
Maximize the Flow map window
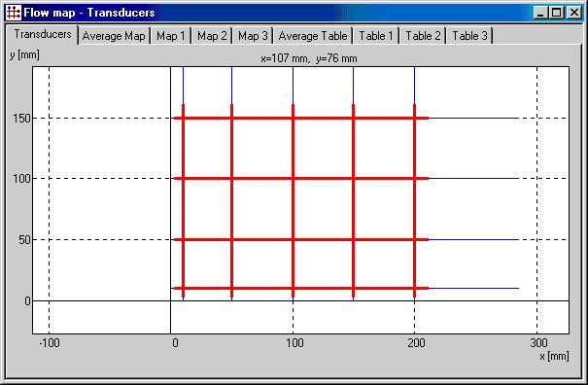click(557, 13)
